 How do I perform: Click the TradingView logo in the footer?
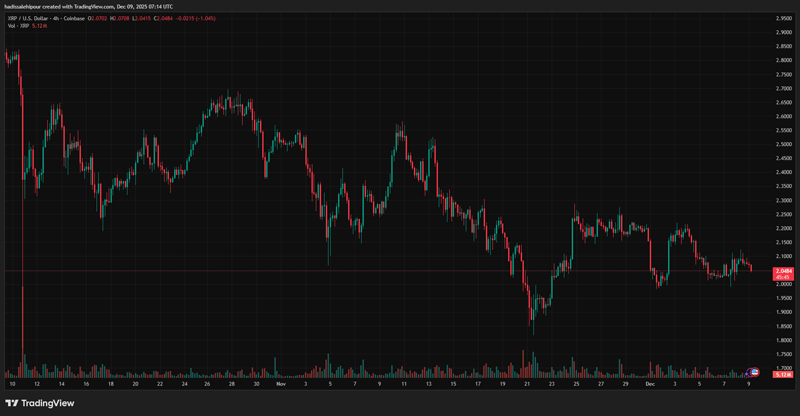coord(40,403)
